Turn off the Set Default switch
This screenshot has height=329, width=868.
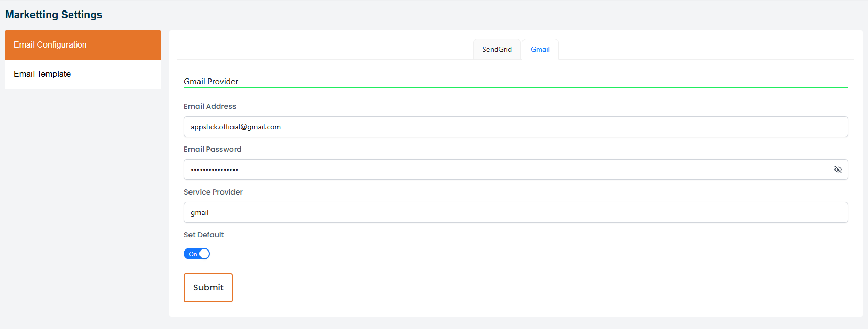(x=197, y=254)
